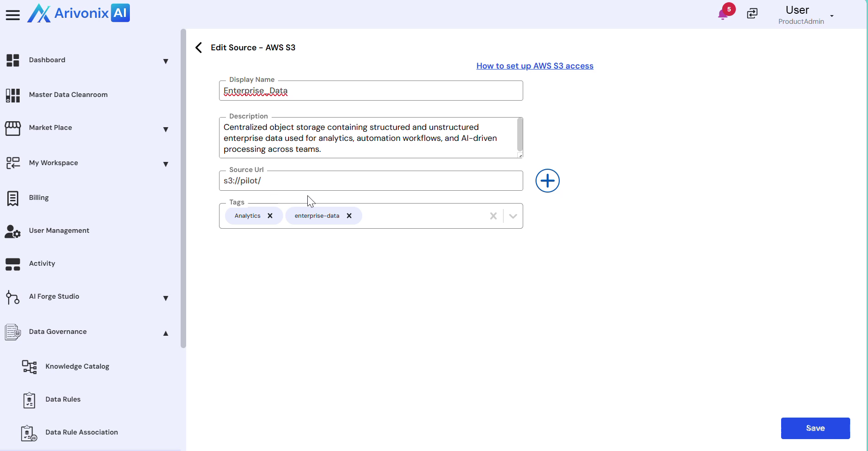Open the Tags dropdown chevron
868x451 pixels.
pyautogui.click(x=513, y=216)
